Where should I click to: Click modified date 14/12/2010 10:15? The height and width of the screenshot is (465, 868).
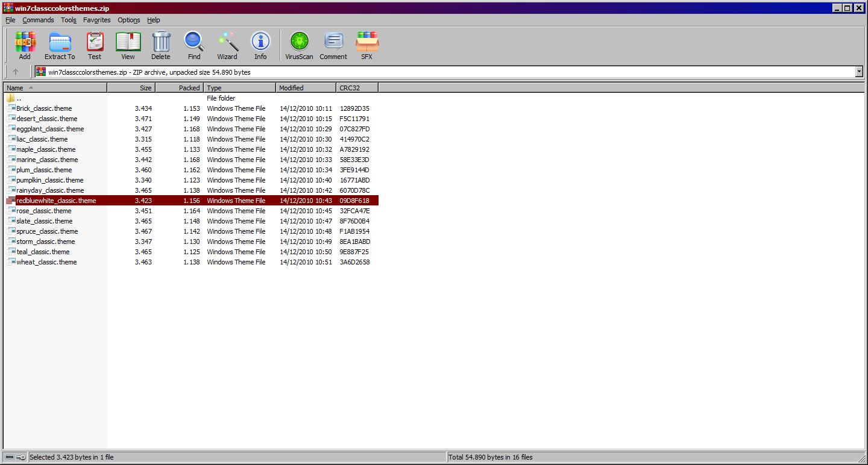[x=306, y=119]
